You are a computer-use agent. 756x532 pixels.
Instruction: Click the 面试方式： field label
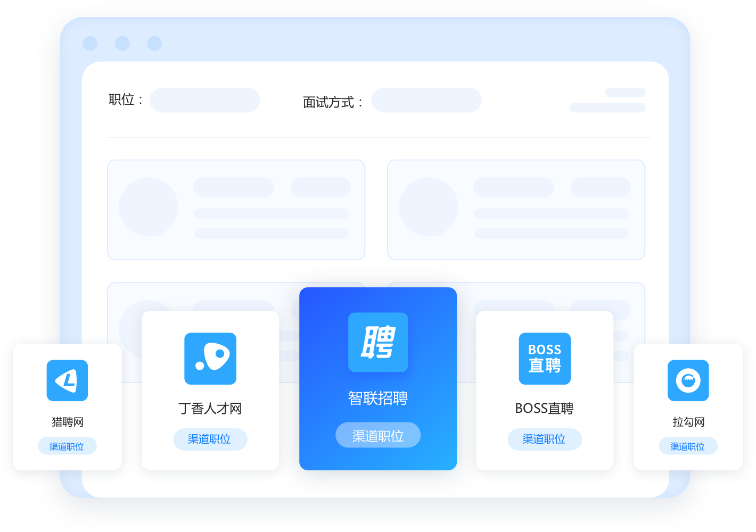tap(333, 102)
